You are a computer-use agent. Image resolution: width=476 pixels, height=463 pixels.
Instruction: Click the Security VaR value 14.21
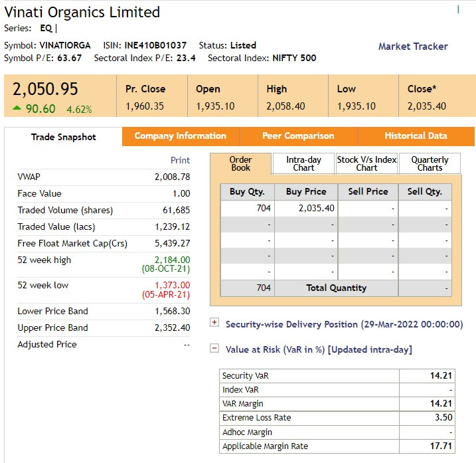pyautogui.click(x=441, y=376)
